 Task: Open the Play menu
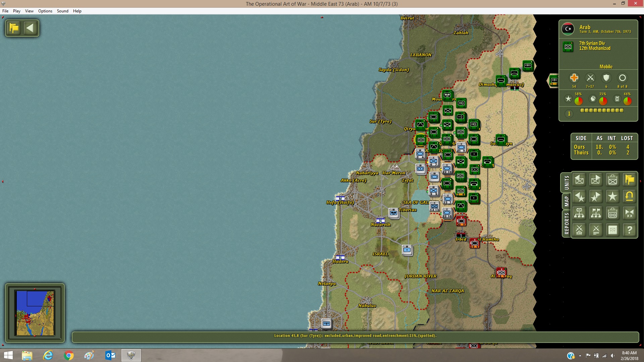[x=17, y=11]
